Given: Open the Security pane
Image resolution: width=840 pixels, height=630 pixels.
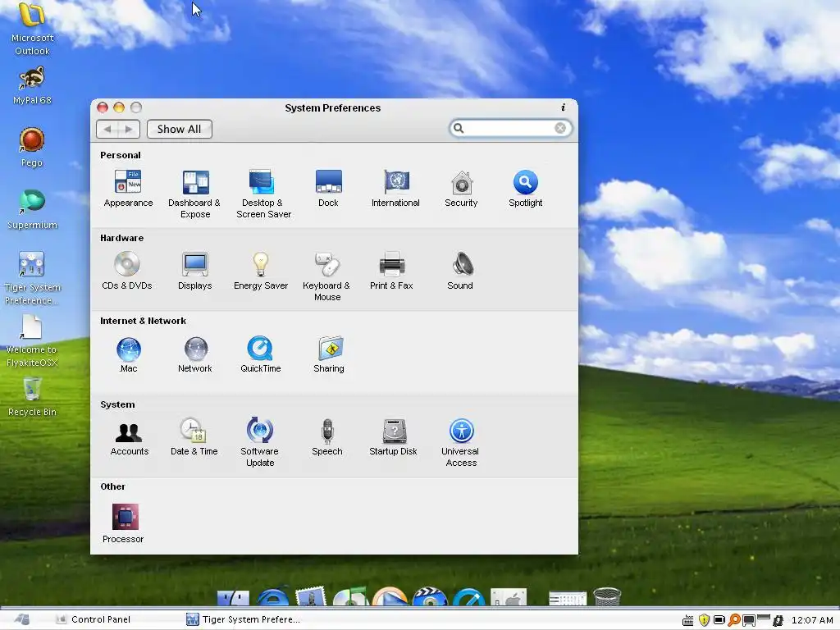Looking at the screenshot, I should [461, 189].
